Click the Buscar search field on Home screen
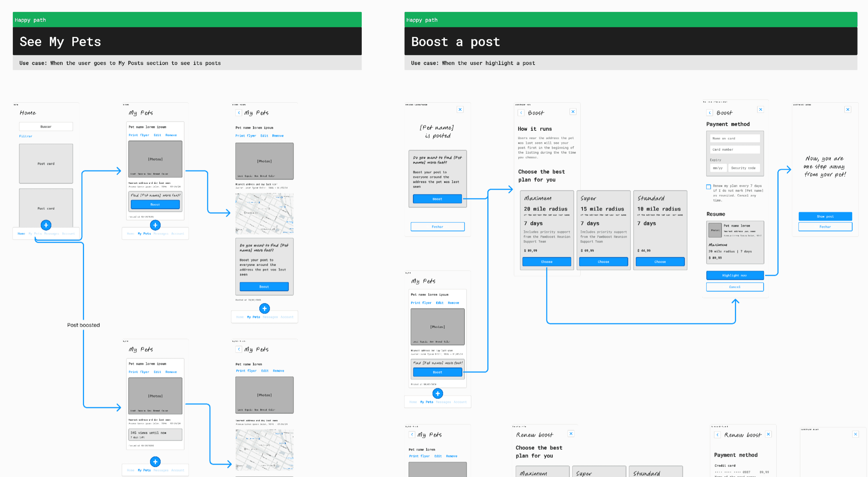Image resolution: width=868 pixels, height=477 pixels. point(46,126)
